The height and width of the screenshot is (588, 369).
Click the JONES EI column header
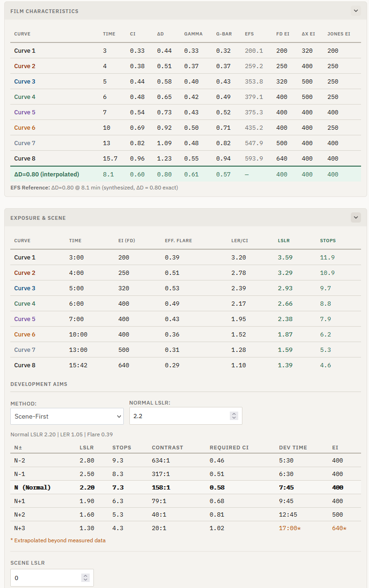[x=339, y=34]
